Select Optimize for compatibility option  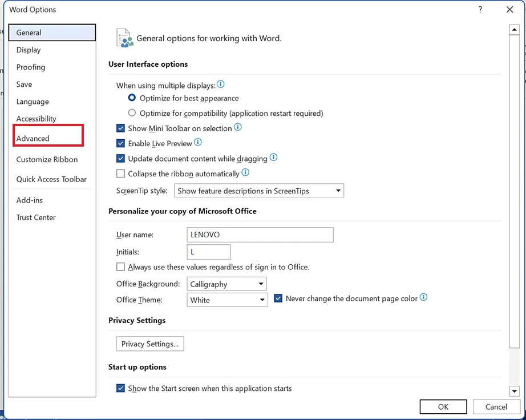point(132,113)
